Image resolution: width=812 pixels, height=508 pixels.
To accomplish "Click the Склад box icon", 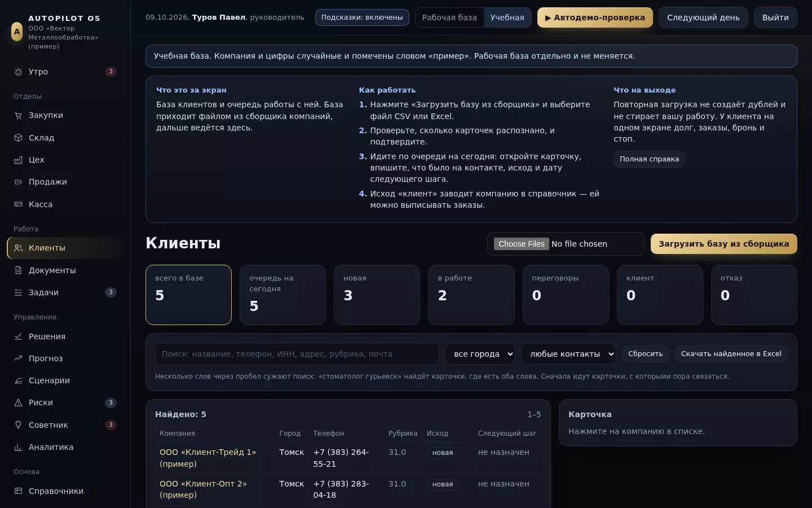I will pos(18,138).
